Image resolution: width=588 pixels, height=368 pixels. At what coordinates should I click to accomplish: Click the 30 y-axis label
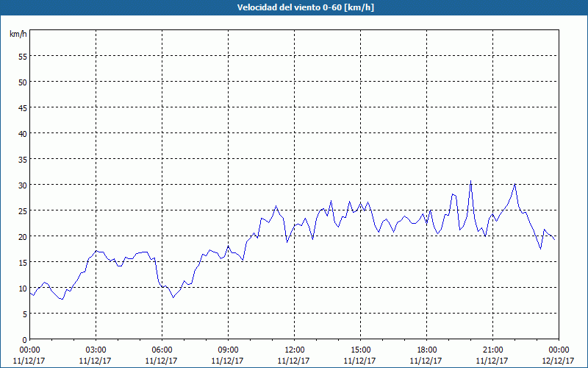point(23,185)
